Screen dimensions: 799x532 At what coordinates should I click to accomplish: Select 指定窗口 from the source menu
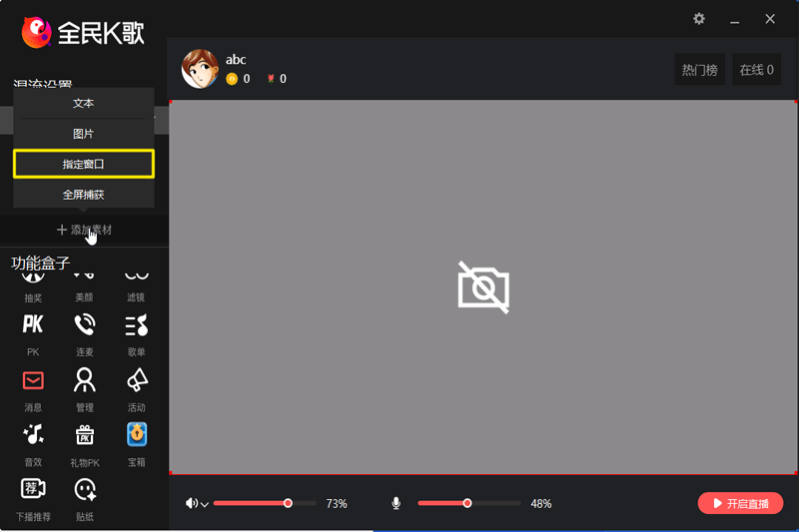[84, 164]
